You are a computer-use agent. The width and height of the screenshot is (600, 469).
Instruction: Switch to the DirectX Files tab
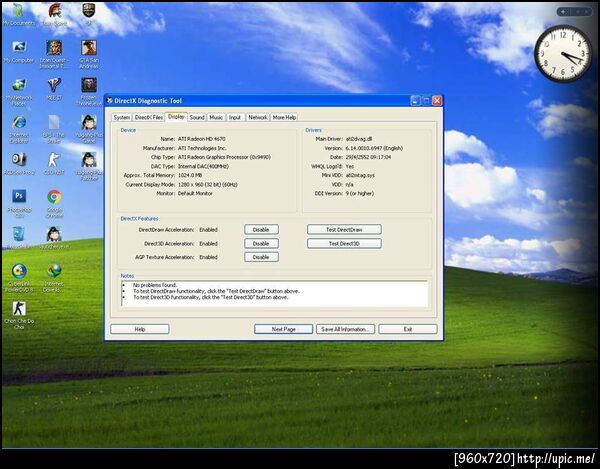[x=149, y=117]
